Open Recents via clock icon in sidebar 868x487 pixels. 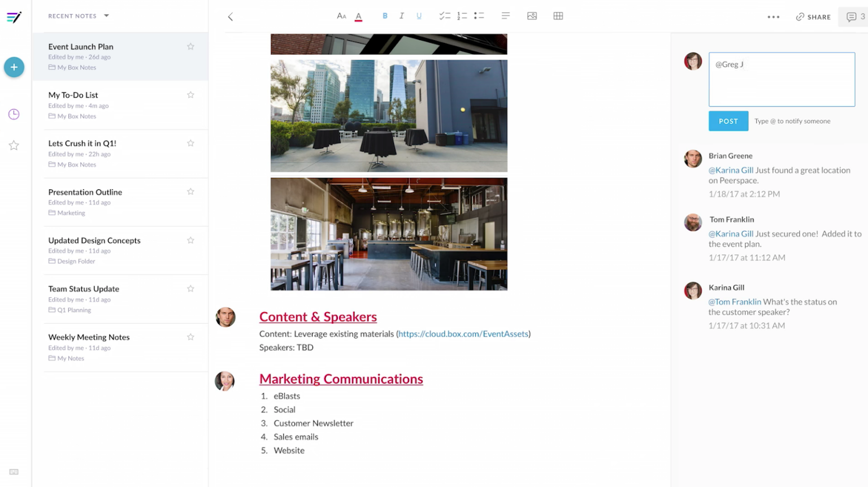14,114
